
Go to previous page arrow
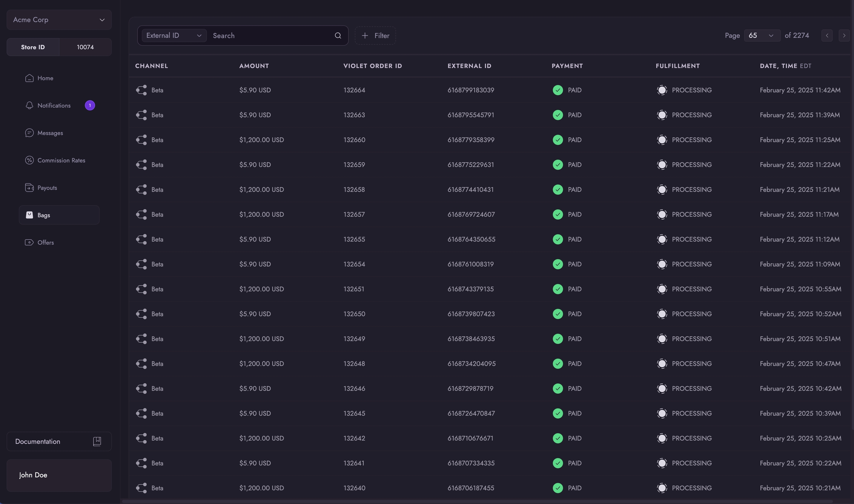tap(827, 36)
